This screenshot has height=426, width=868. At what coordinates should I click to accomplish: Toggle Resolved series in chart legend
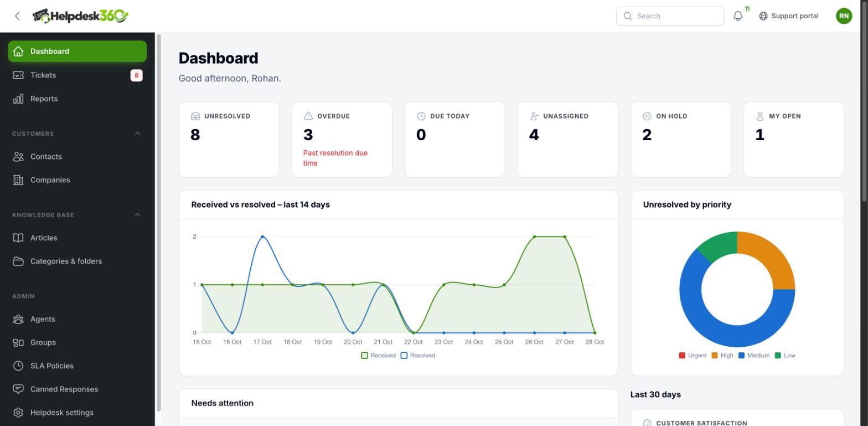click(418, 356)
